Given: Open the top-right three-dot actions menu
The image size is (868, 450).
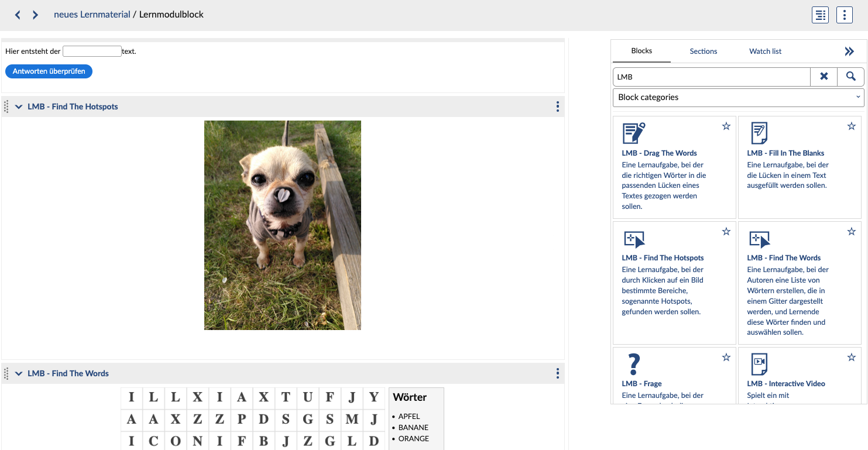Looking at the screenshot, I should coord(845,15).
